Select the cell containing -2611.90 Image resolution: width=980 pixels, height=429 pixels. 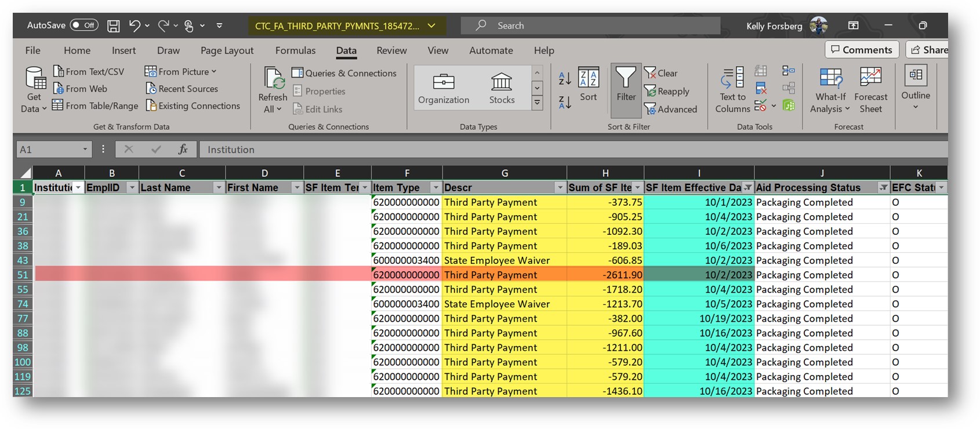(605, 275)
